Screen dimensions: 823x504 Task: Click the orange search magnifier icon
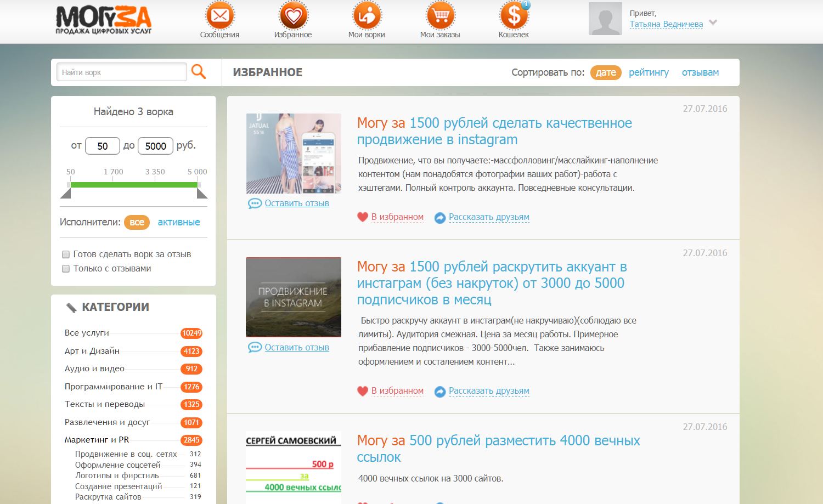point(199,71)
